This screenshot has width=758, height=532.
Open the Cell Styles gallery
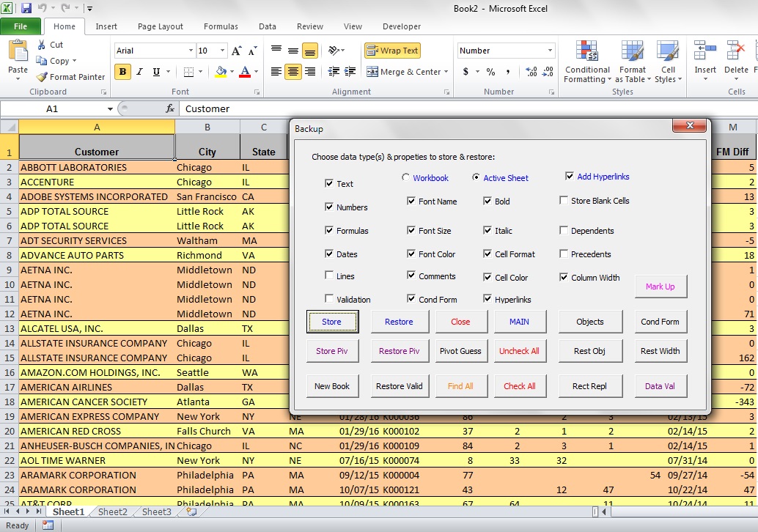tap(668, 62)
